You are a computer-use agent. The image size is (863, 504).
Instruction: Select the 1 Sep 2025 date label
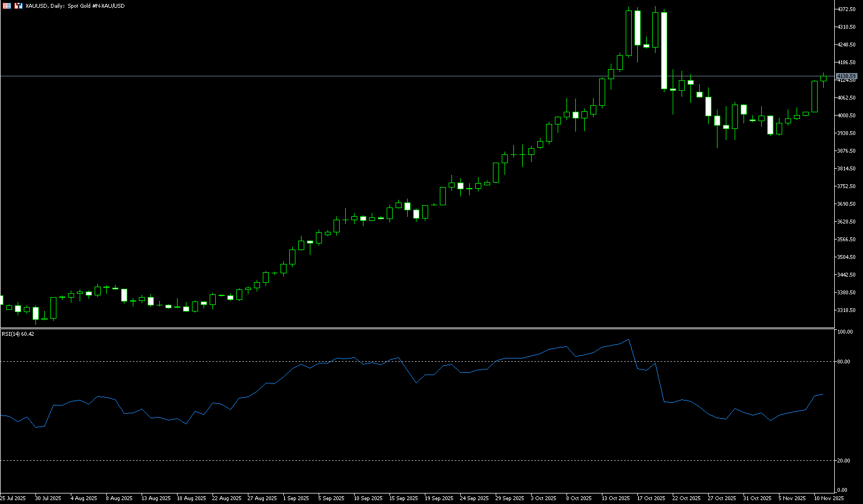(x=296, y=498)
